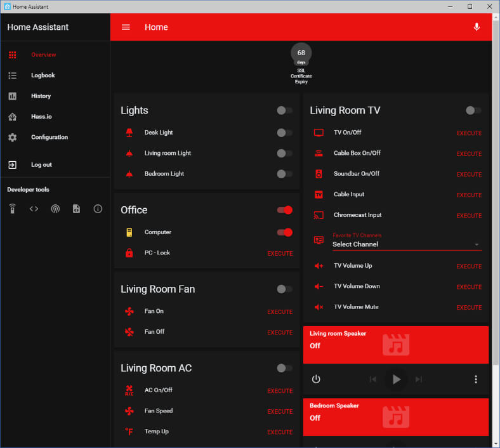Open the Info circle icon in Developer tools
The height and width of the screenshot is (448, 500).
tap(98, 209)
